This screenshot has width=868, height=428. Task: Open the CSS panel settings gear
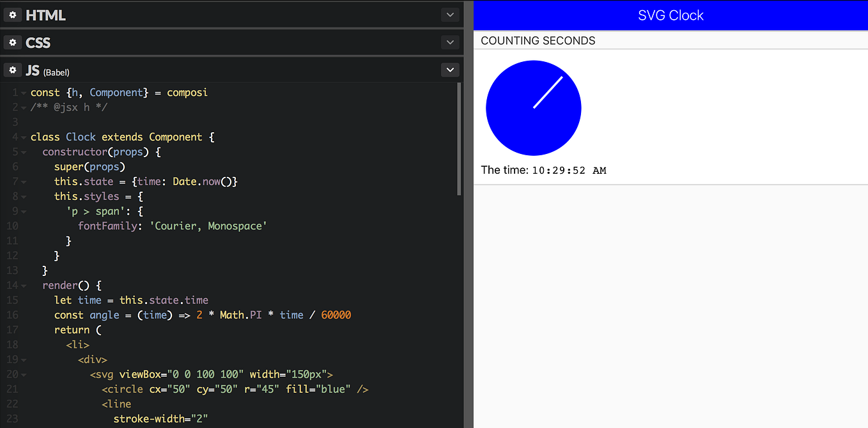point(13,42)
